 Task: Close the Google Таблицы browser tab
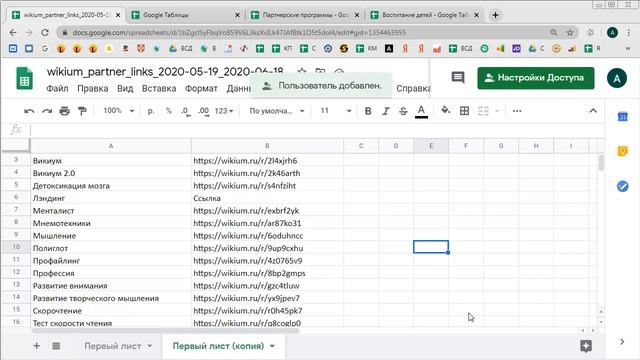(237, 15)
